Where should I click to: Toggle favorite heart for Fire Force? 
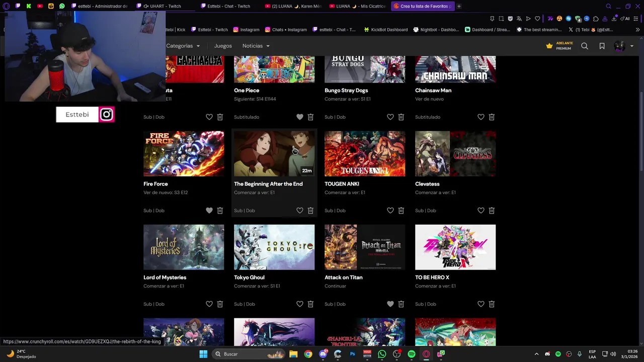(209, 211)
